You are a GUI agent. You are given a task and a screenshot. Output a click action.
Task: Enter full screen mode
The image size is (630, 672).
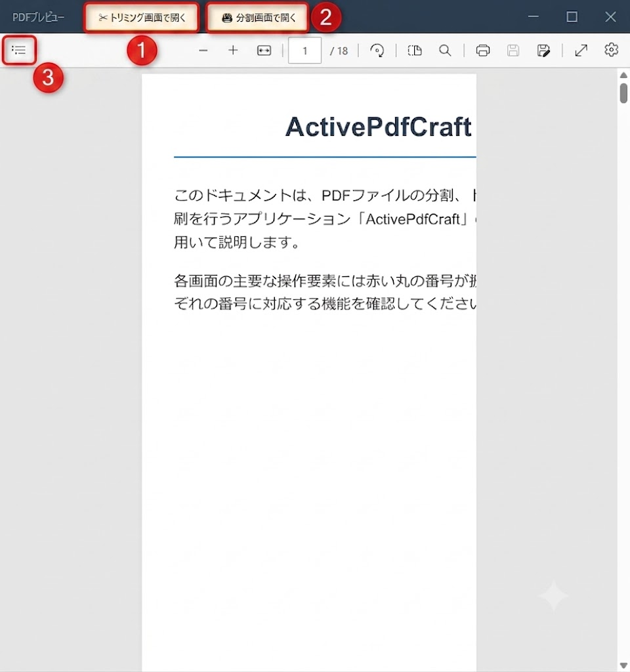[x=581, y=51]
